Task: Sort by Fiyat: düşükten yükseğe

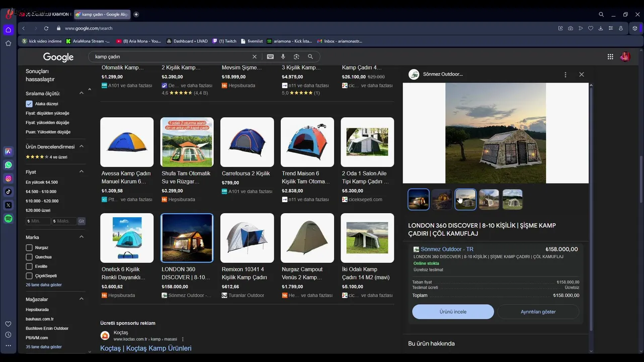Action: pos(47,113)
